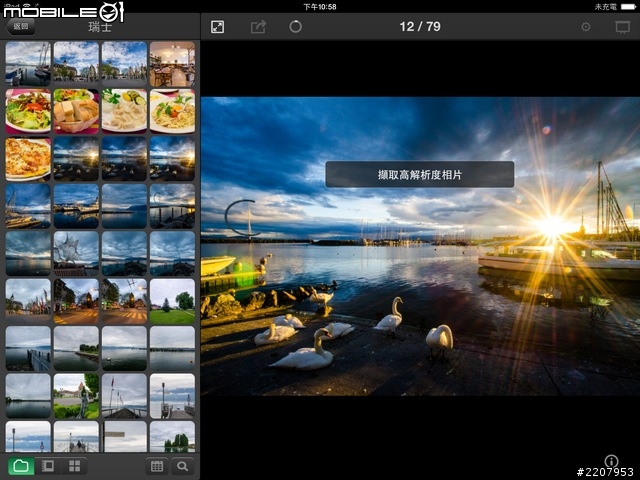The width and height of the screenshot is (640, 480).
Task: Open the sailboats at harbor thumbnail
Action: [x=28, y=63]
